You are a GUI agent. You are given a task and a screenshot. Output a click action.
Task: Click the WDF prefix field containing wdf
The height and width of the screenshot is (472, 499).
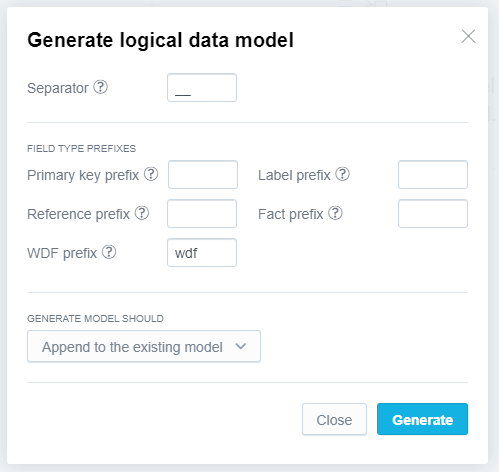(202, 253)
